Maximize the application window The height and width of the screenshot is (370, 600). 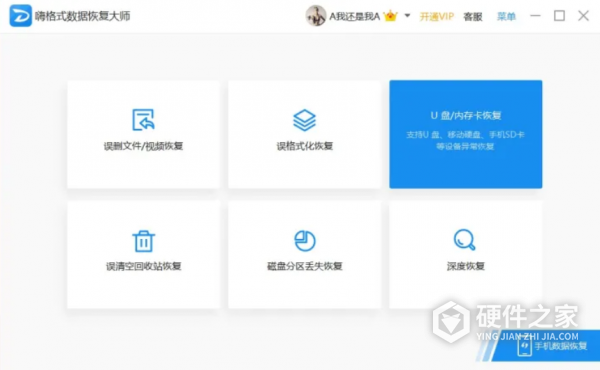point(559,16)
